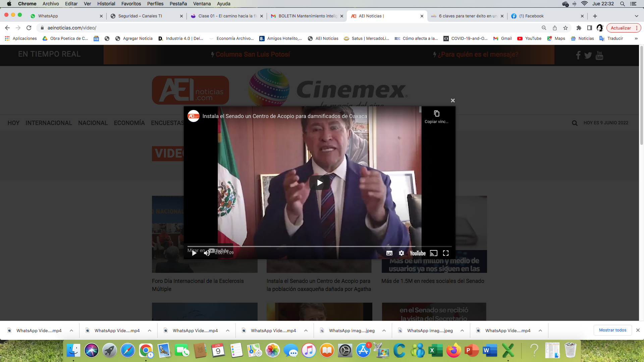Open the AEI noticias.com logo
Image resolution: width=644 pixels, height=362 pixels.
click(x=191, y=90)
